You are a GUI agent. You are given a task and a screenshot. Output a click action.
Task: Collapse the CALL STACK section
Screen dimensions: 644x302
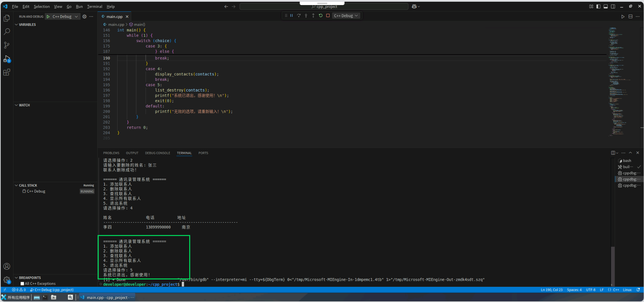[x=28, y=186]
